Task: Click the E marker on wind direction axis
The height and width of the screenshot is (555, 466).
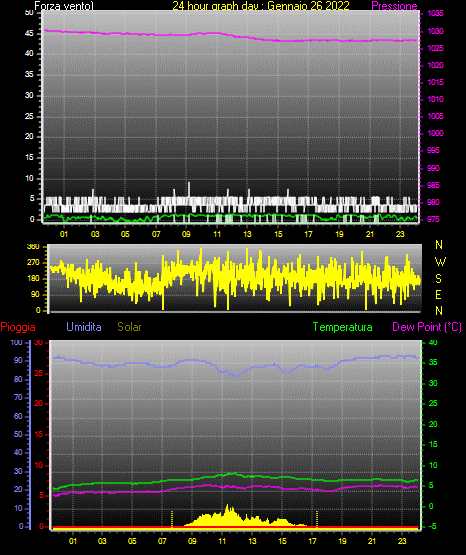Action: point(438,294)
